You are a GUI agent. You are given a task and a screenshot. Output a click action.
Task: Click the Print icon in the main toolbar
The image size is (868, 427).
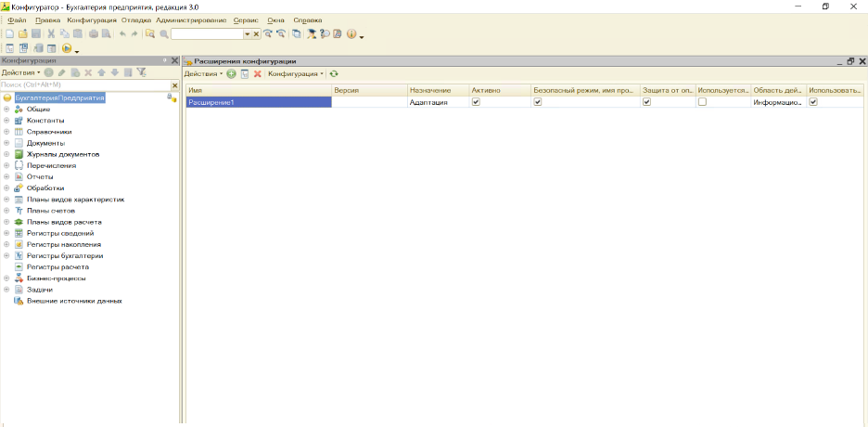pos(94,34)
